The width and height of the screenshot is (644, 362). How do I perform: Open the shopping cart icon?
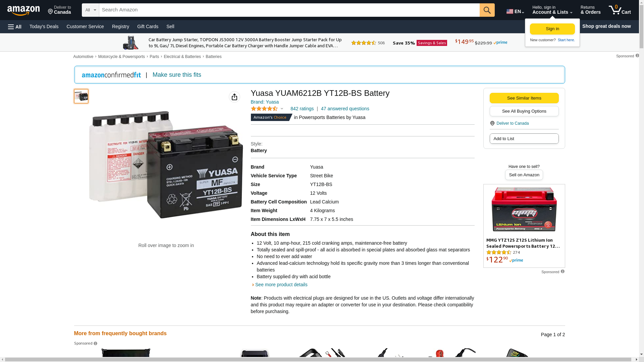[620, 10]
